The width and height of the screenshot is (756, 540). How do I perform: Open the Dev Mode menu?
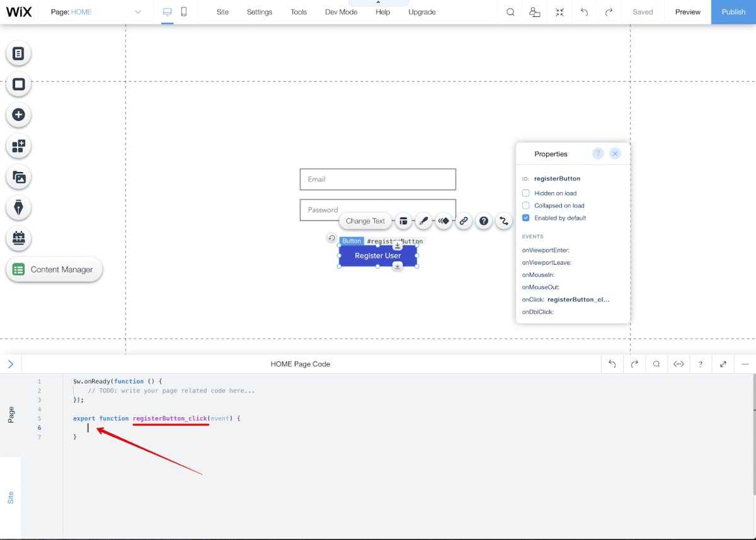click(x=341, y=11)
